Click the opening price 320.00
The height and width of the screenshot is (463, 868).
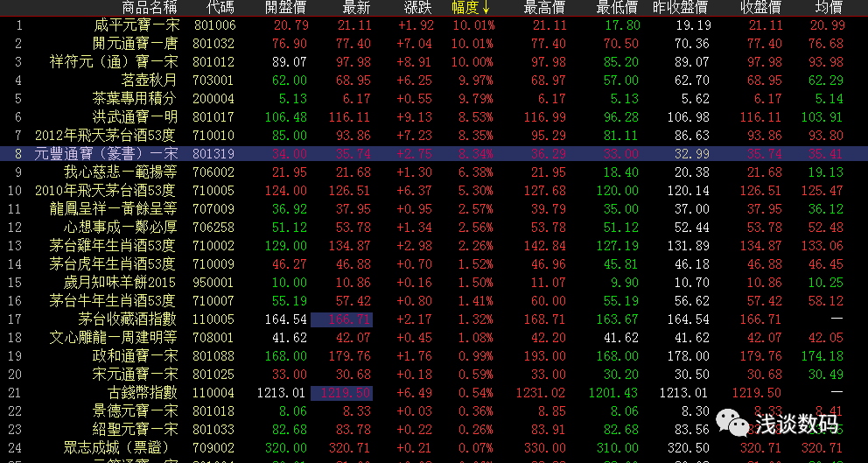click(x=285, y=447)
